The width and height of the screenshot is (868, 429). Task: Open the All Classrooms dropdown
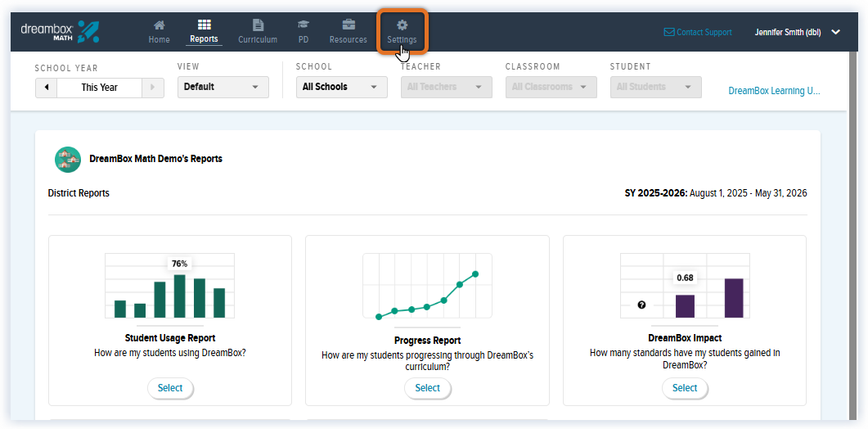[551, 87]
